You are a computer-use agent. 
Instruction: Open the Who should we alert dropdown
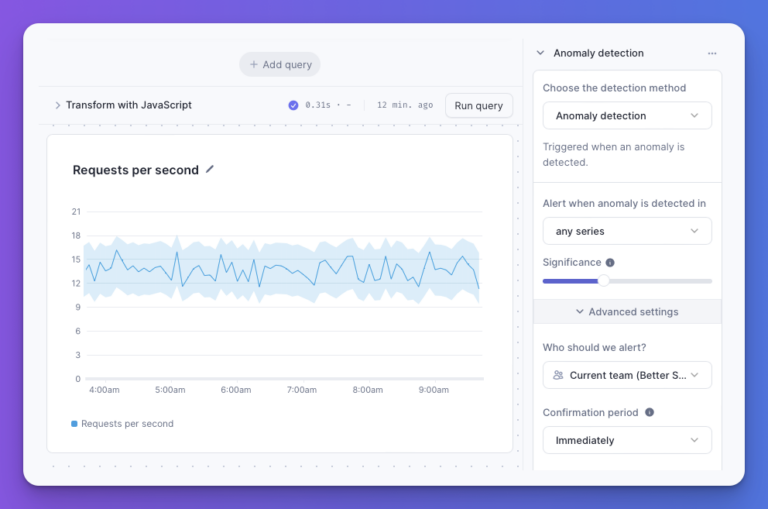pos(627,375)
